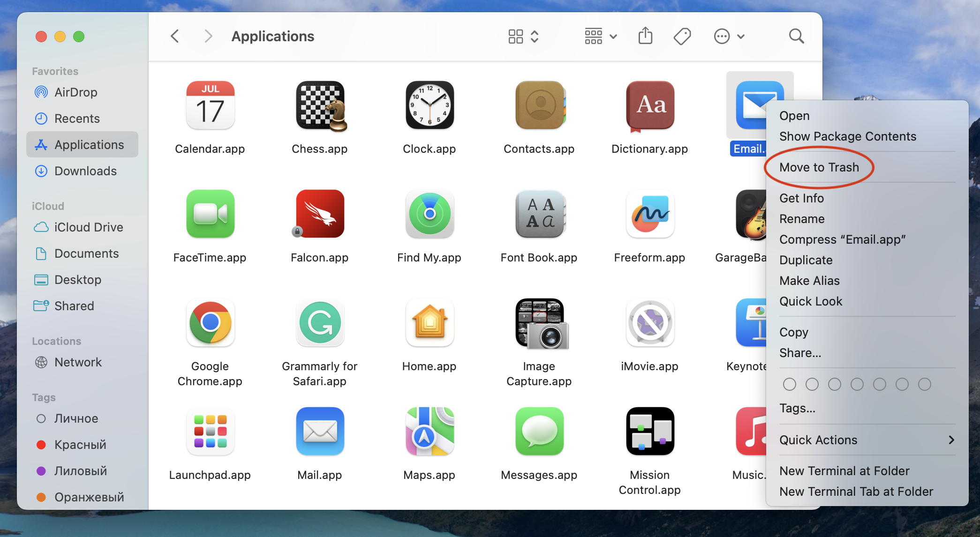980x537 pixels.
Task: Select the Keynote app icon
Action: 751,323
